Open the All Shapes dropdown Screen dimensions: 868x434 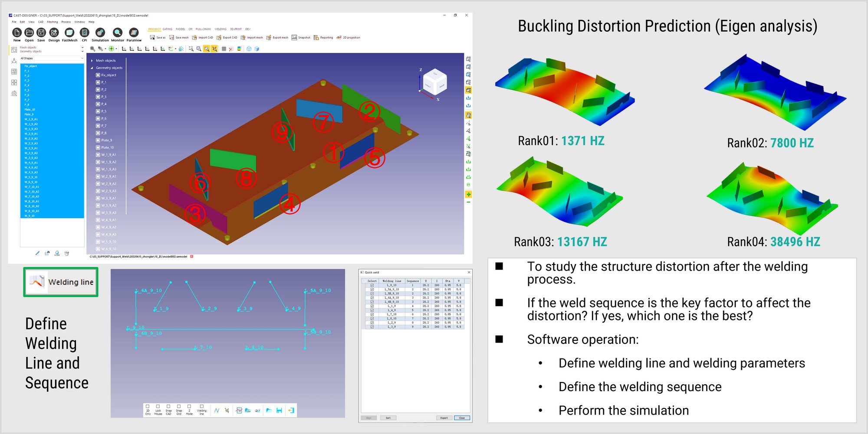tap(52, 58)
